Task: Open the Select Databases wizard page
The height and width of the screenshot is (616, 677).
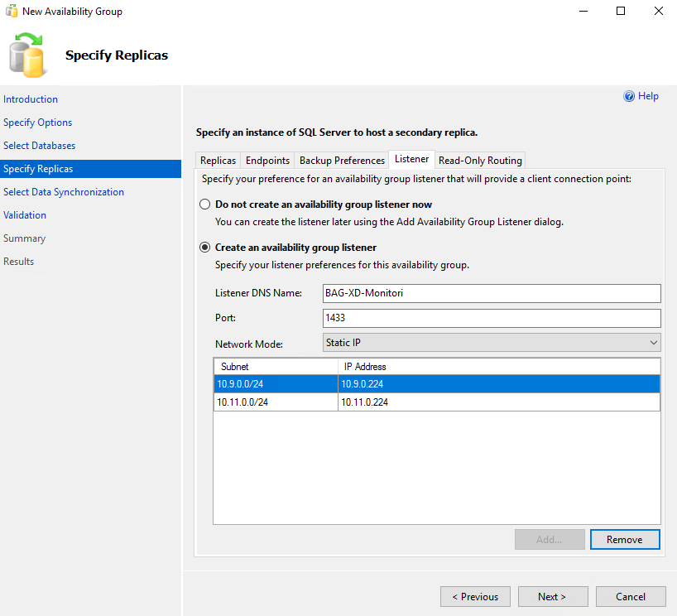Action: [x=39, y=146]
